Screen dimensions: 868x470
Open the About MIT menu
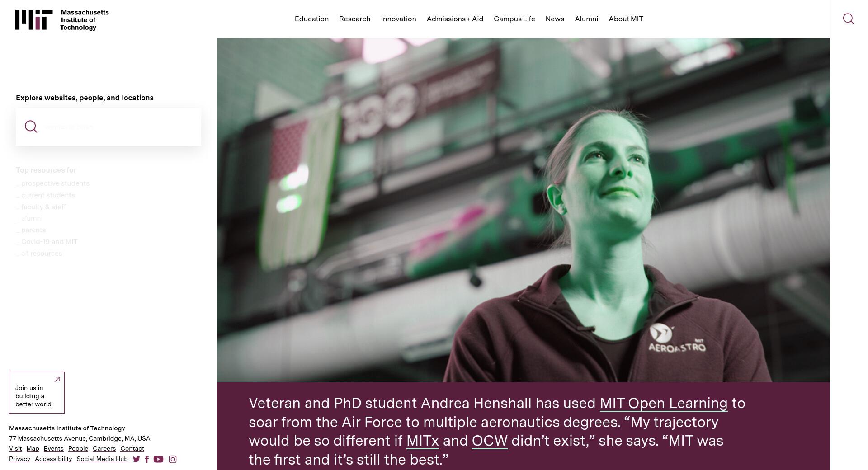click(x=626, y=19)
